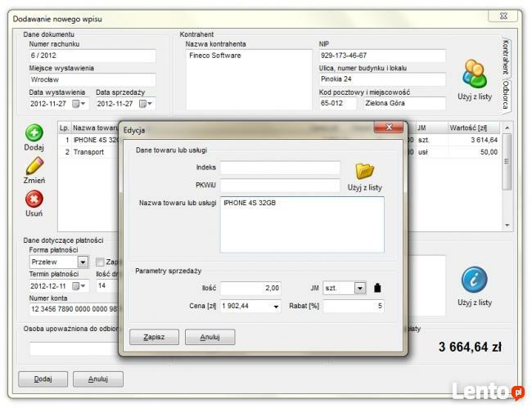
Task: Click the green Dodaj plus icon
Action: [x=34, y=133]
